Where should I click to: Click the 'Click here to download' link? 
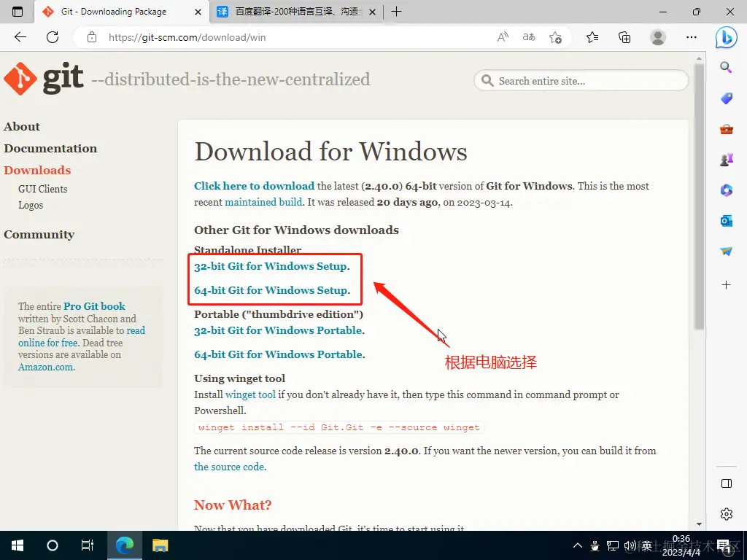click(x=255, y=186)
